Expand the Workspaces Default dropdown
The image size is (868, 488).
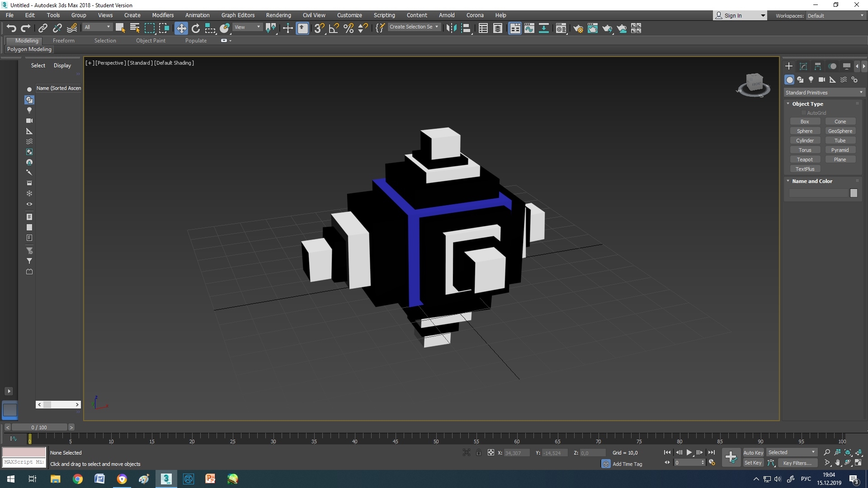click(x=835, y=15)
